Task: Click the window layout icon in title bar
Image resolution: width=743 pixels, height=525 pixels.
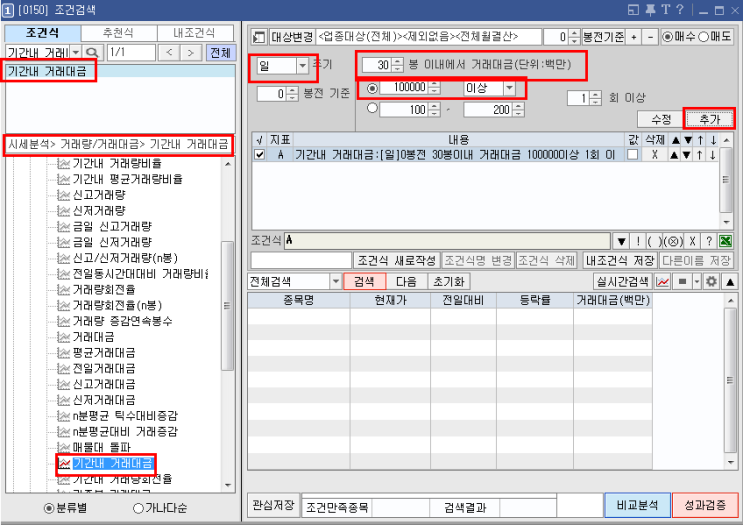Action: point(633,10)
